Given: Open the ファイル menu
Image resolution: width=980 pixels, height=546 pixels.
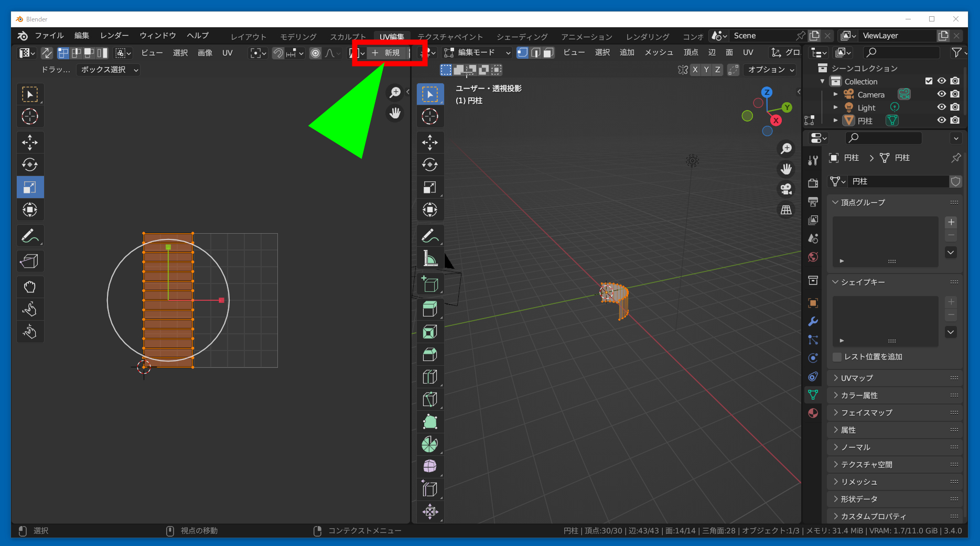Looking at the screenshot, I should point(49,36).
